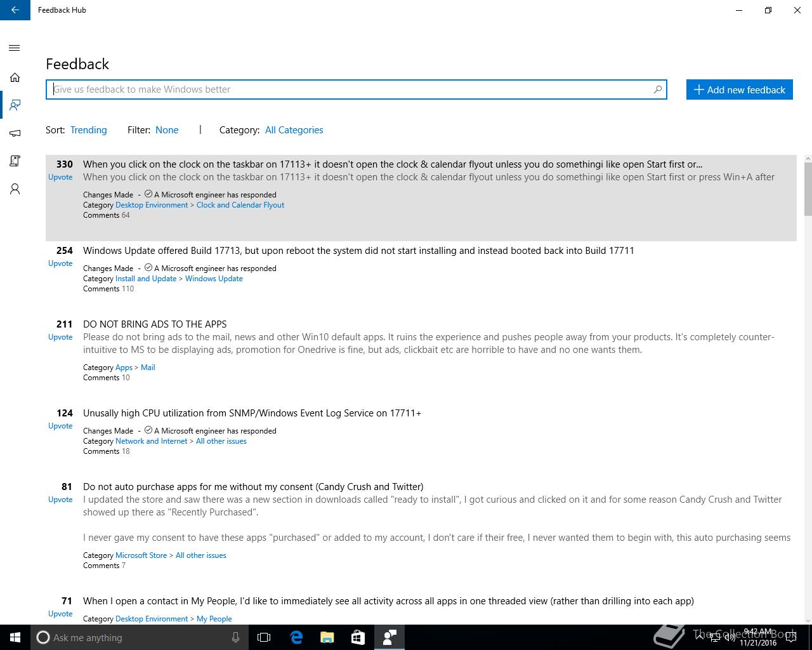Open the Filter None dropdown
The width and height of the screenshot is (812, 650).
pyautogui.click(x=167, y=129)
